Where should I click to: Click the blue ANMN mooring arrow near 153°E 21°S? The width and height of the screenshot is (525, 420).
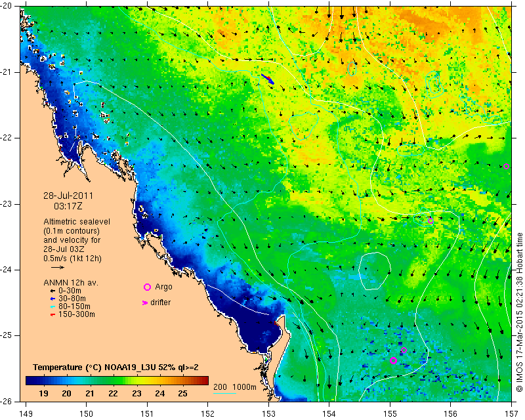point(268,79)
